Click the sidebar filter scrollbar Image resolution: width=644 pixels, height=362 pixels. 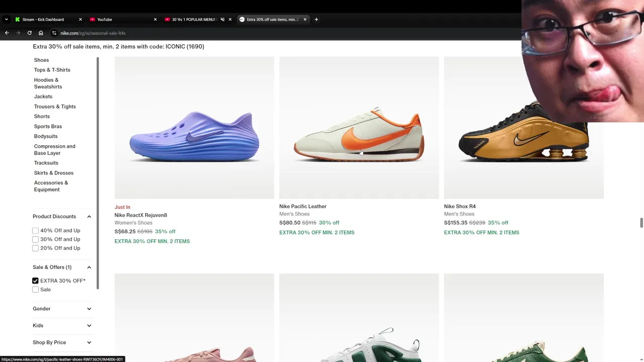click(x=98, y=173)
